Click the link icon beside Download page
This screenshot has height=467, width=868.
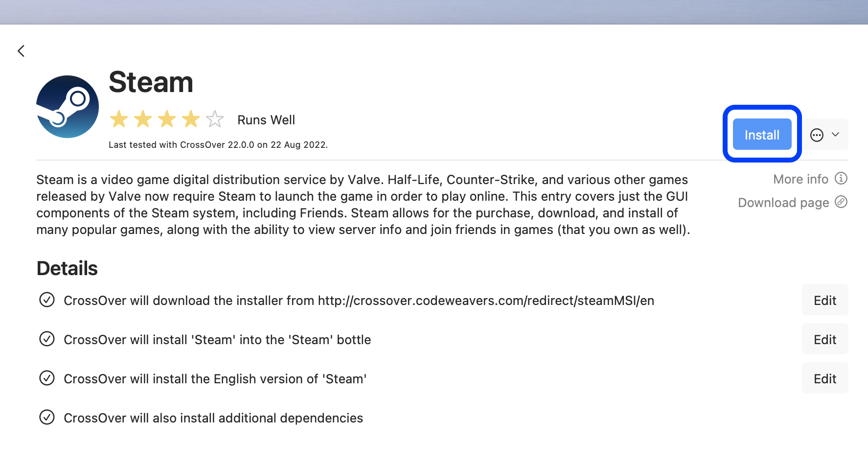click(x=841, y=202)
